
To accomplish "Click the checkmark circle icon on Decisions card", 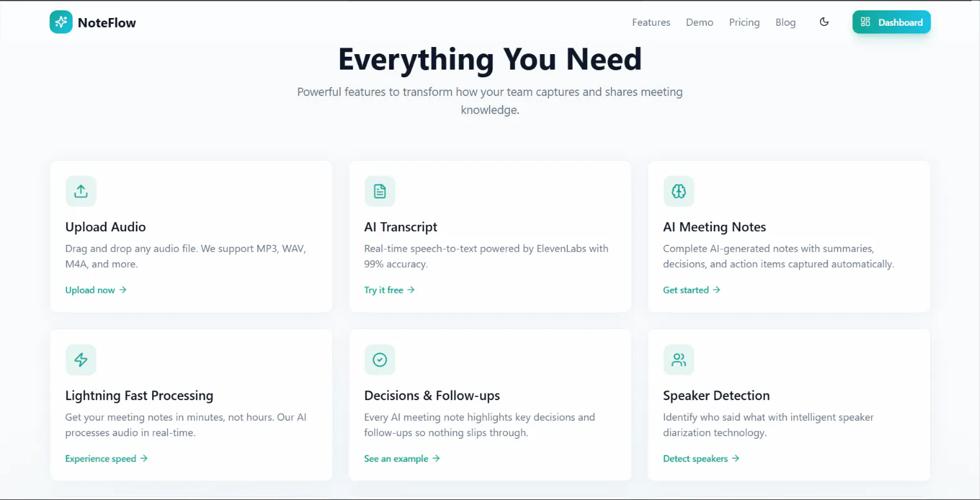I will tap(380, 360).
